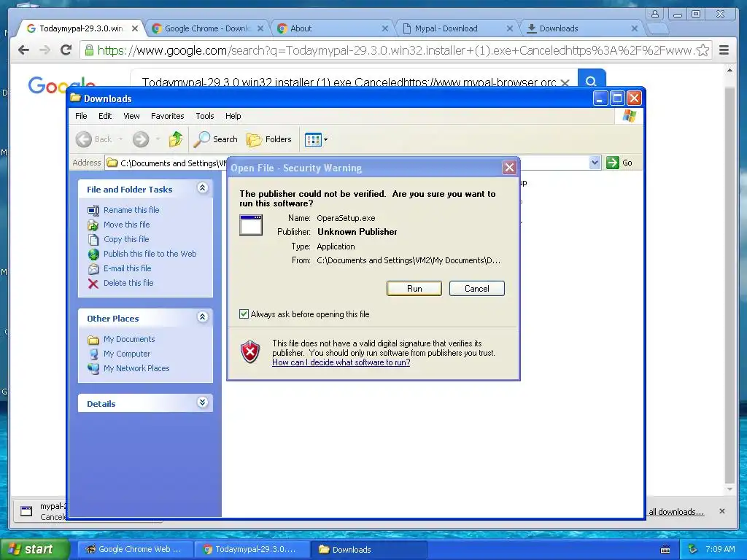Image resolution: width=747 pixels, height=560 pixels.
Task: Open the Forward history dropdown arrow
Action: pyautogui.click(x=158, y=139)
